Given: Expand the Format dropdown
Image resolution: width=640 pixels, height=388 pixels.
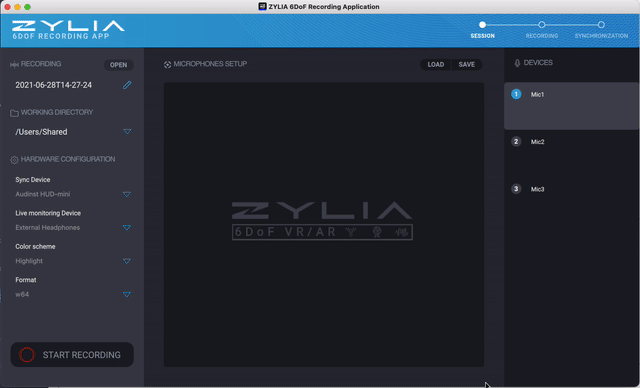Looking at the screenshot, I should click(127, 295).
